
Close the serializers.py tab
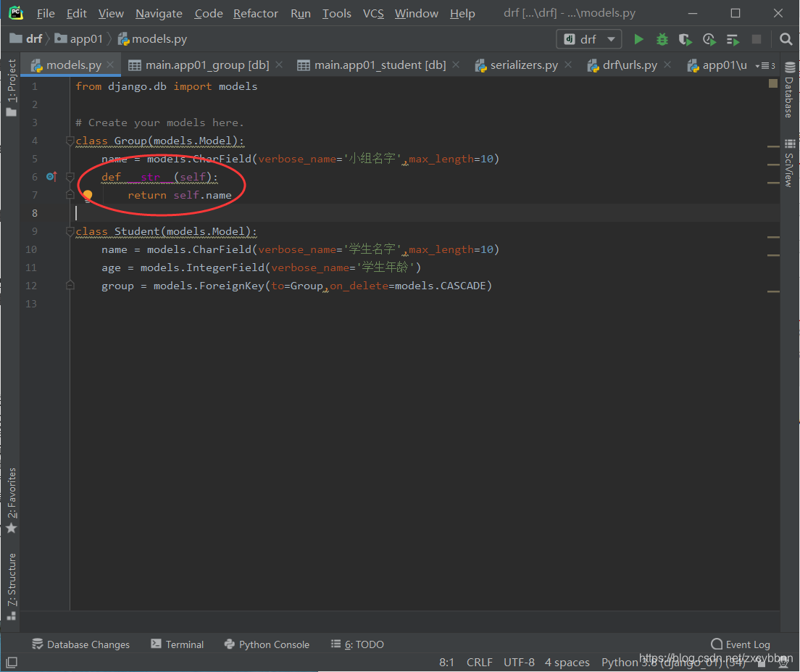coord(568,65)
